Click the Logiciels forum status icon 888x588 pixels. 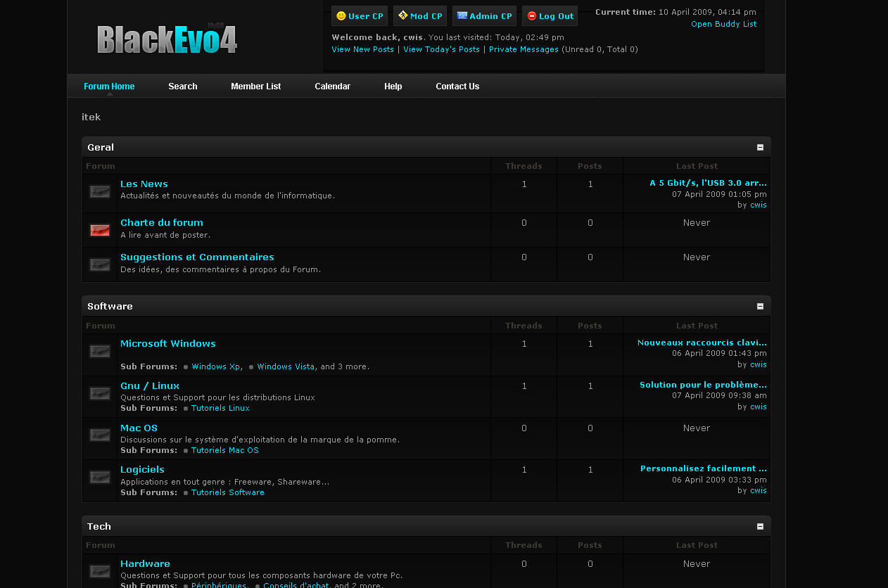pyautogui.click(x=100, y=478)
